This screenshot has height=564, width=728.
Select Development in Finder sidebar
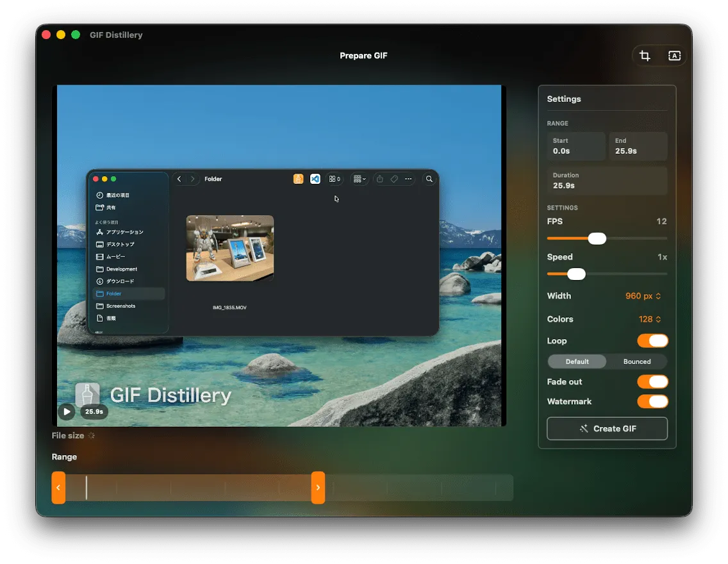[x=129, y=269]
